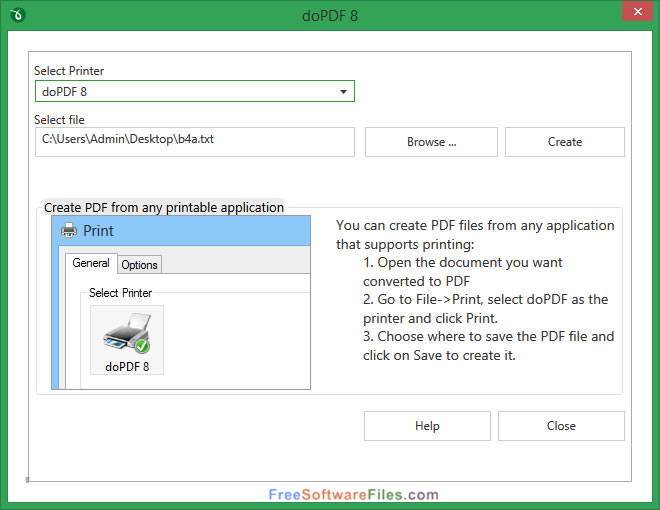Image resolution: width=660 pixels, height=510 pixels.
Task: Close the doPDF 8 window
Action: coord(637,11)
